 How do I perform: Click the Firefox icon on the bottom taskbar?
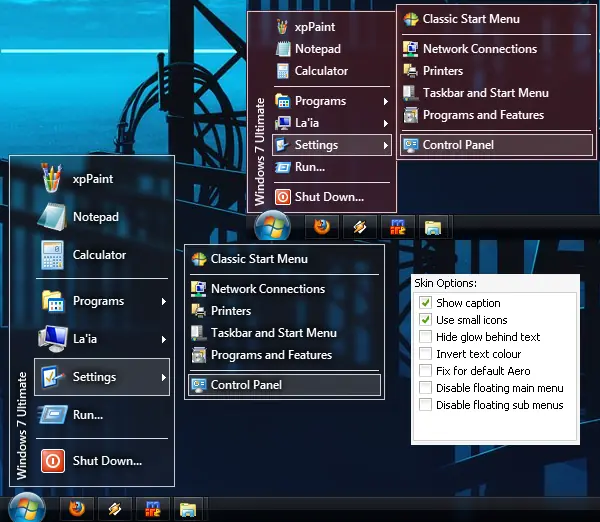(77, 509)
